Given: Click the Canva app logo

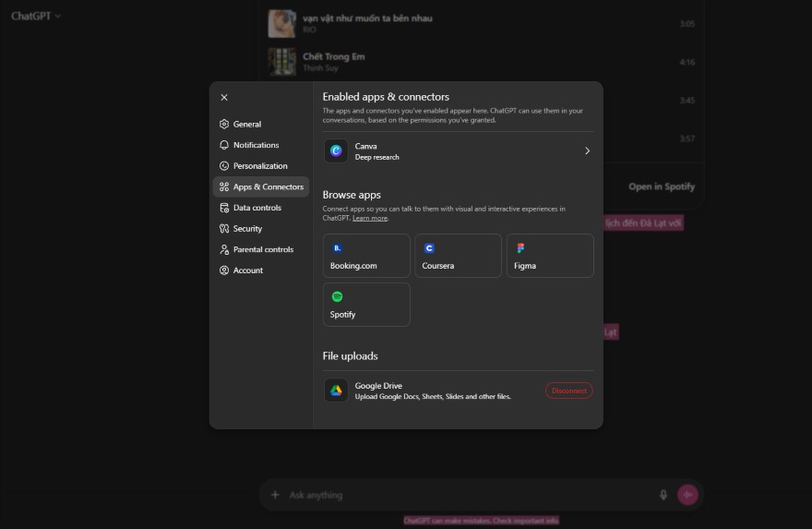Looking at the screenshot, I should click(x=336, y=150).
